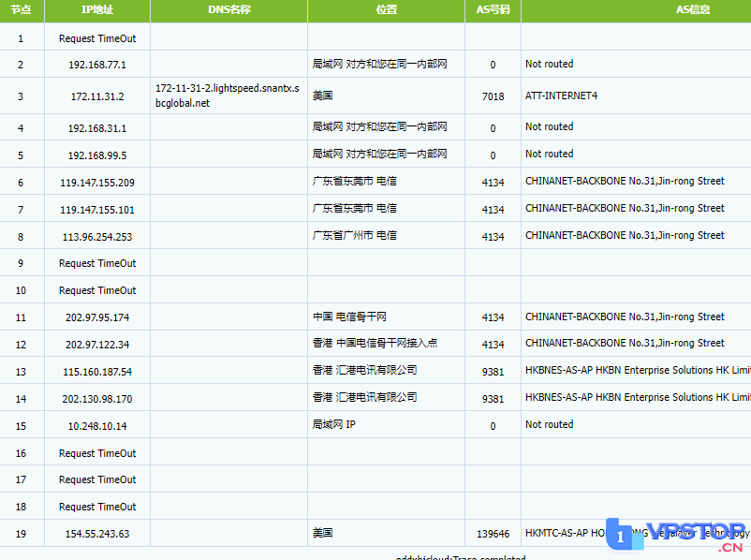
Task: Click the DNS名称 column header
Action: (228, 9)
